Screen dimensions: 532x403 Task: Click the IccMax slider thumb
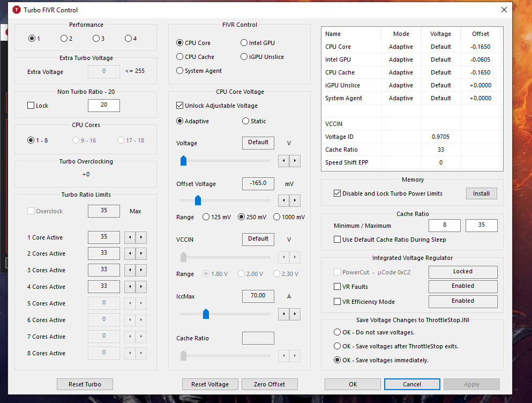pos(206,314)
